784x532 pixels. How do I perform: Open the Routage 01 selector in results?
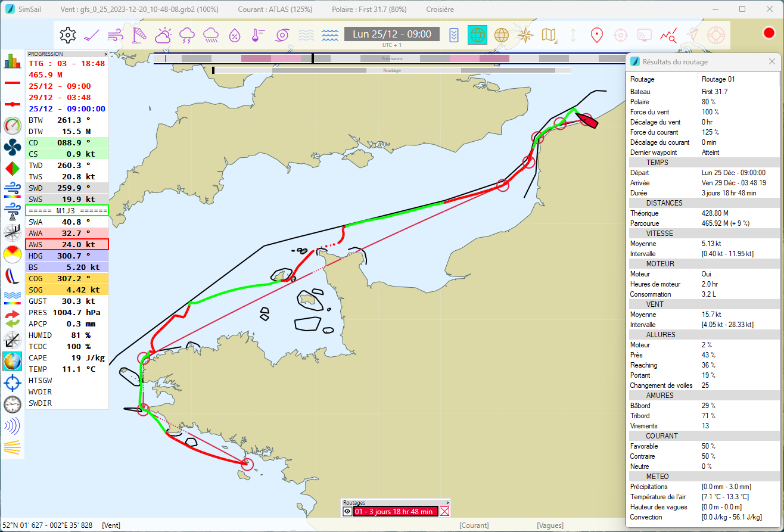(x=739, y=79)
